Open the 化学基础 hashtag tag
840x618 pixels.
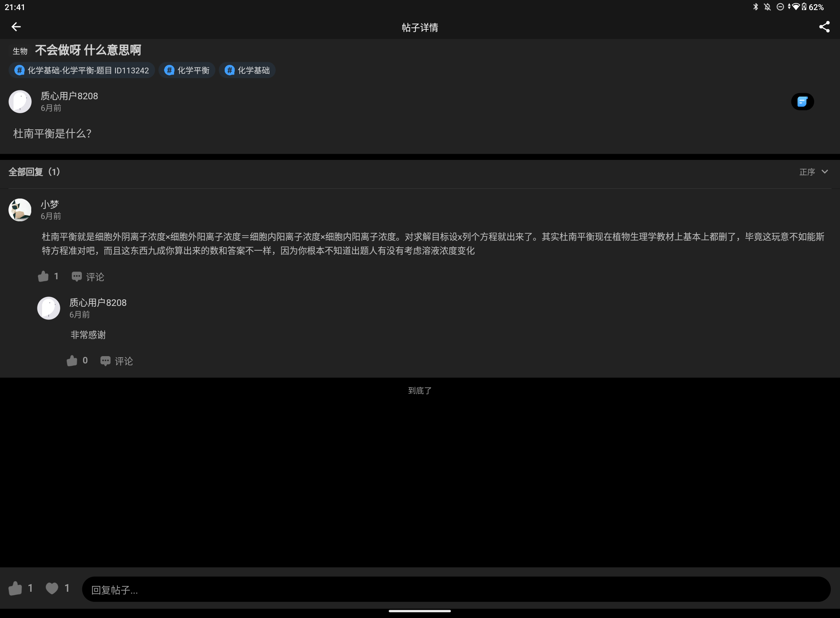pos(247,70)
